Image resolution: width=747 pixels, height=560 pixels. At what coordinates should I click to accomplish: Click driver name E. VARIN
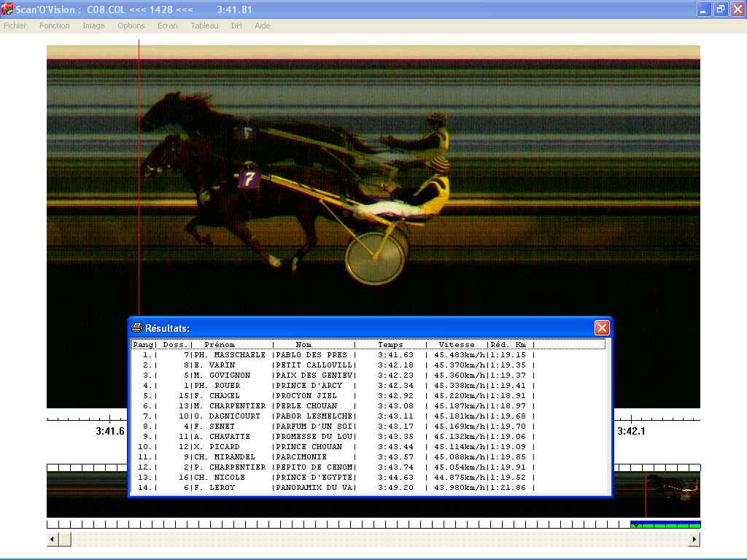coord(214,365)
